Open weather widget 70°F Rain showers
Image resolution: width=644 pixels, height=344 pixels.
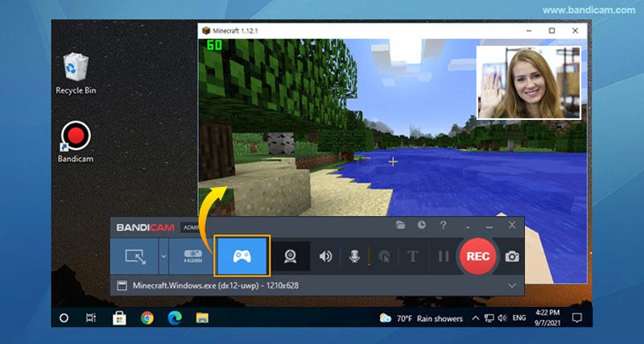[421, 318]
